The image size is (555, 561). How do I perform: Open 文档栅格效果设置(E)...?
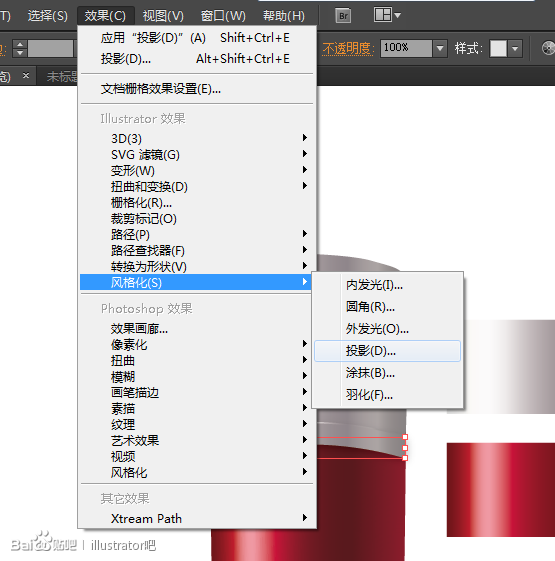click(x=196, y=89)
